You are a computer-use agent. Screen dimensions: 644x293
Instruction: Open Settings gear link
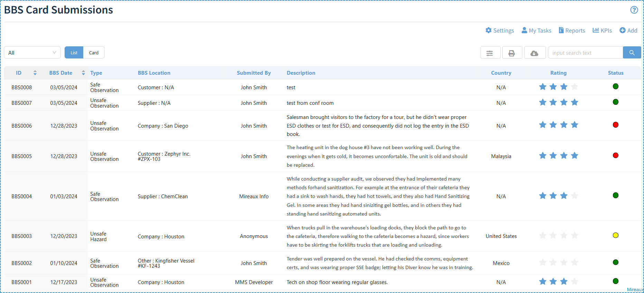[x=500, y=30]
